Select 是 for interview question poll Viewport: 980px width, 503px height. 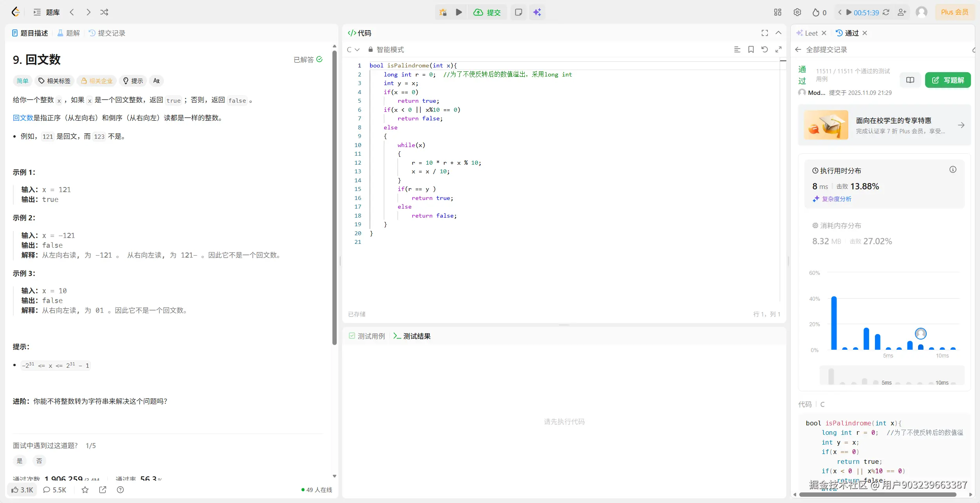20,461
